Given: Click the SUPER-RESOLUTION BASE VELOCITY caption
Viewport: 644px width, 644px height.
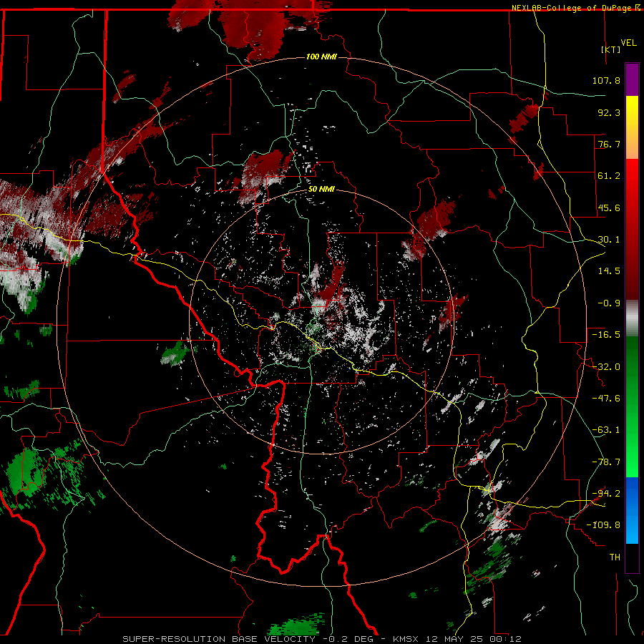Looking at the screenshot, I should pyautogui.click(x=220, y=639).
